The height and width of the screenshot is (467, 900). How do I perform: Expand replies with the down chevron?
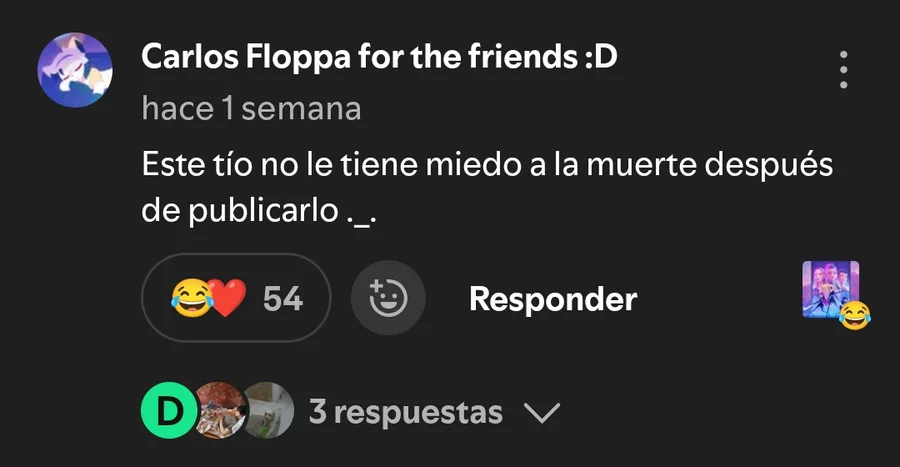point(542,412)
